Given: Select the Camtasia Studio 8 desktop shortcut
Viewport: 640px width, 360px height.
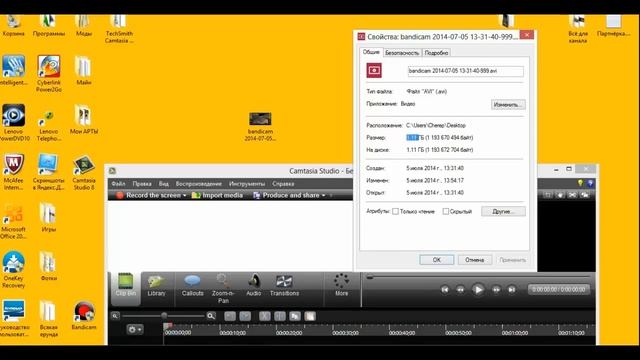Looking at the screenshot, I should pyautogui.click(x=84, y=172).
